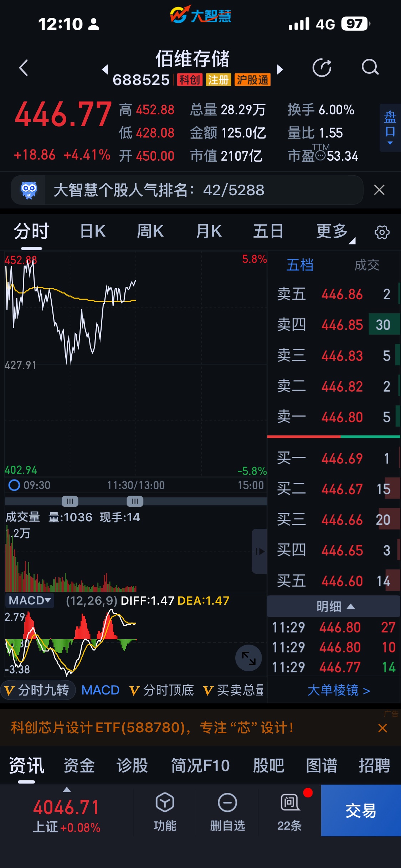Select buy level 买一 446.69 row
This screenshot has height=868, width=401.
334,458
